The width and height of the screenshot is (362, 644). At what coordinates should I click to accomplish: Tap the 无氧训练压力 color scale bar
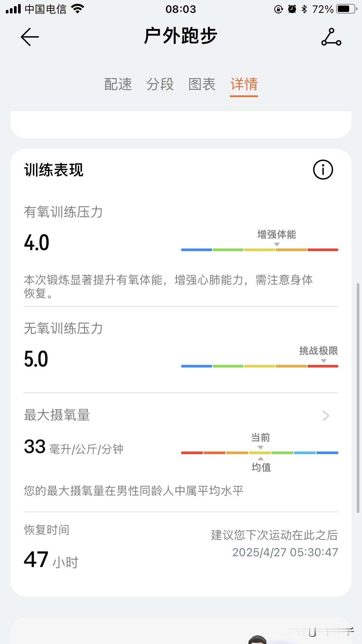(x=259, y=366)
